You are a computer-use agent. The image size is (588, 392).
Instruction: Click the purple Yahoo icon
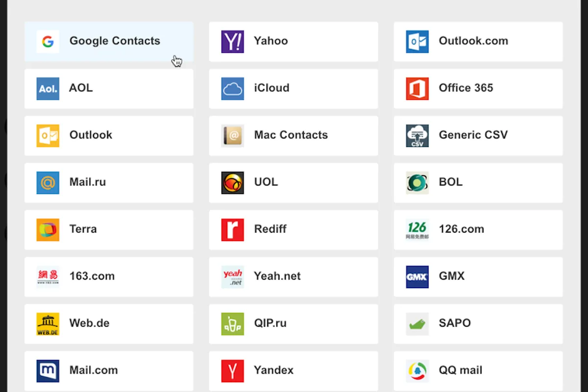[x=232, y=42]
